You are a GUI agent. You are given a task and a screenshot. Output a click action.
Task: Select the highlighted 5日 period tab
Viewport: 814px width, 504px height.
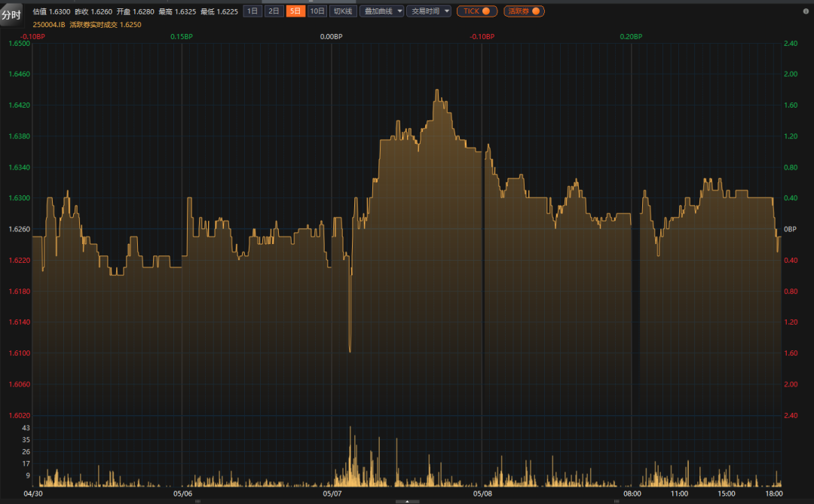pyautogui.click(x=296, y=11)
